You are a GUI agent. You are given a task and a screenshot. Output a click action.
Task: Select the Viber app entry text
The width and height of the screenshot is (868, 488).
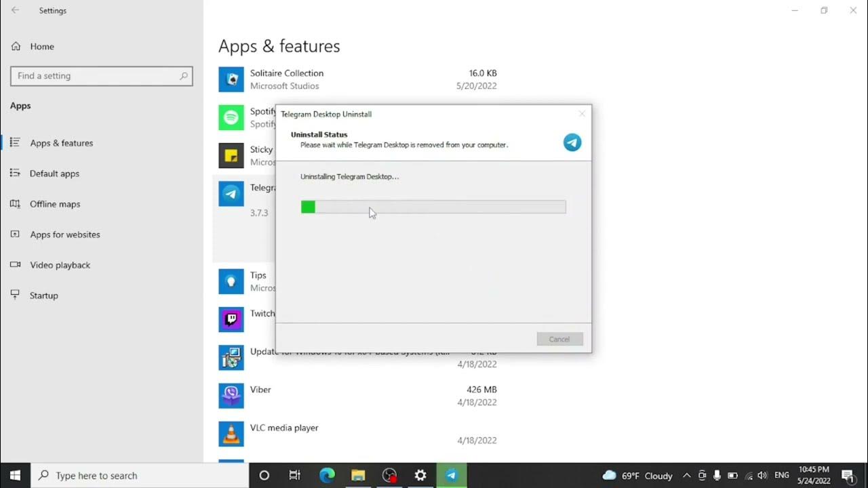click(x=260, y=390)
